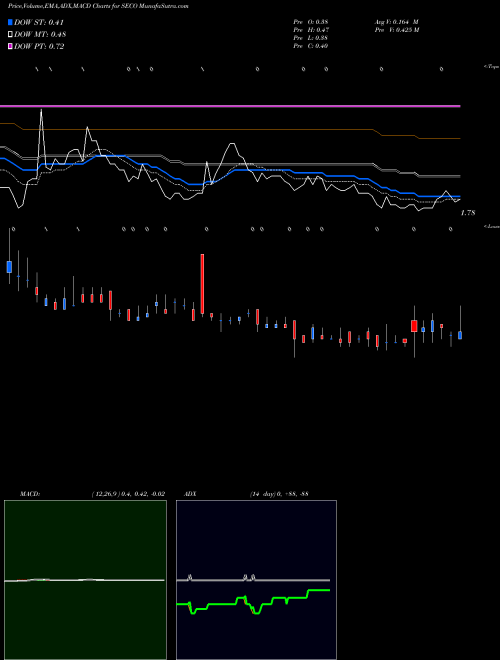Select the 'DOW ST: 0.41' legend text

pos(39,22)
